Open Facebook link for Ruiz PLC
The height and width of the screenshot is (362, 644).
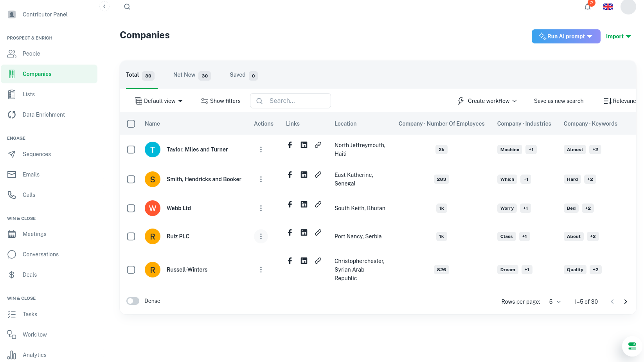pos(290,232)
